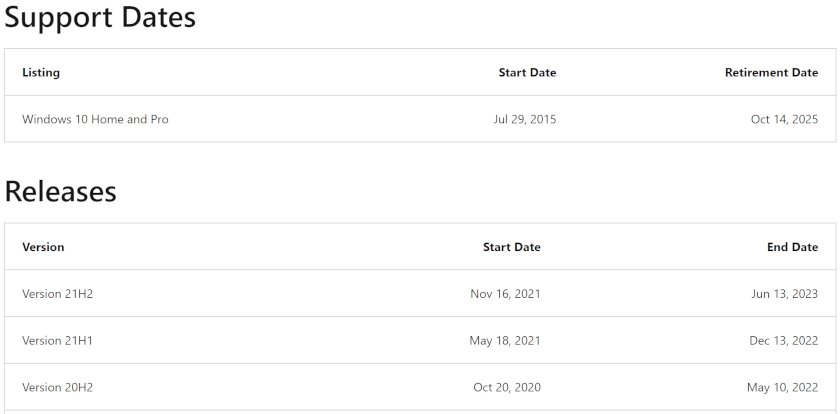
Task: Select the Version 21H1 row label
Action: point(57,340)
